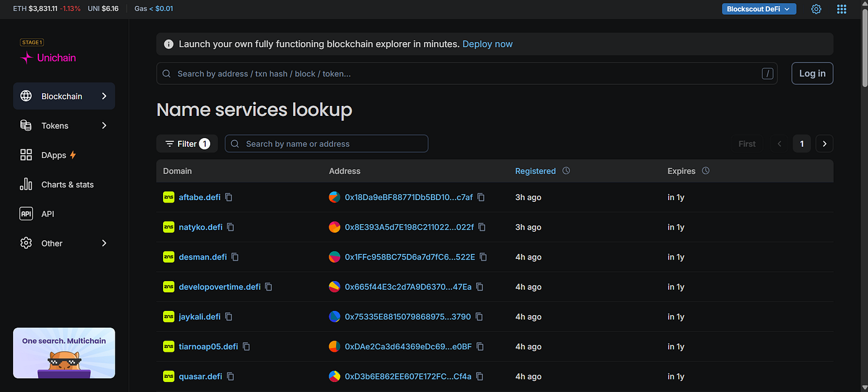Click the UNI $6.16 price text
The height and width of the screenshot is (392, 868).
coord(103,9)
